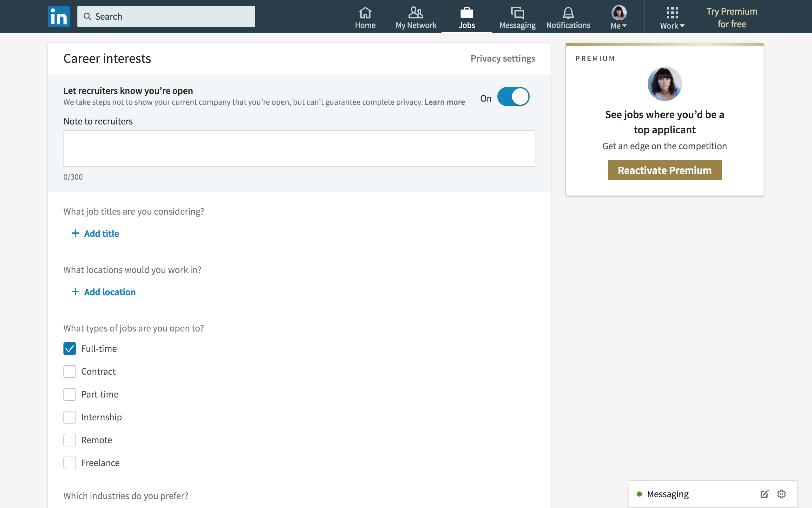Click the LinkedIn logo

(59, 17)
